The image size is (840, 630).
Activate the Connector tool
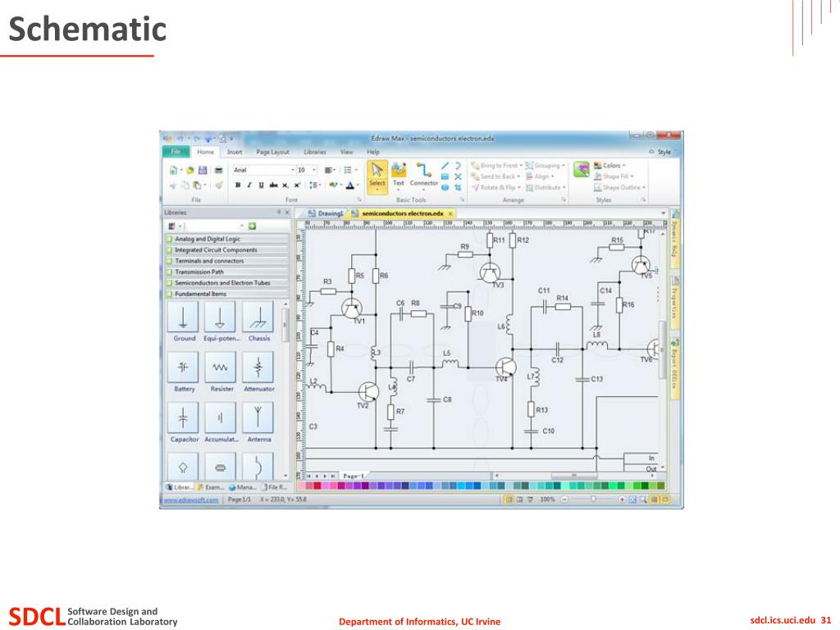tap(424, 175)
